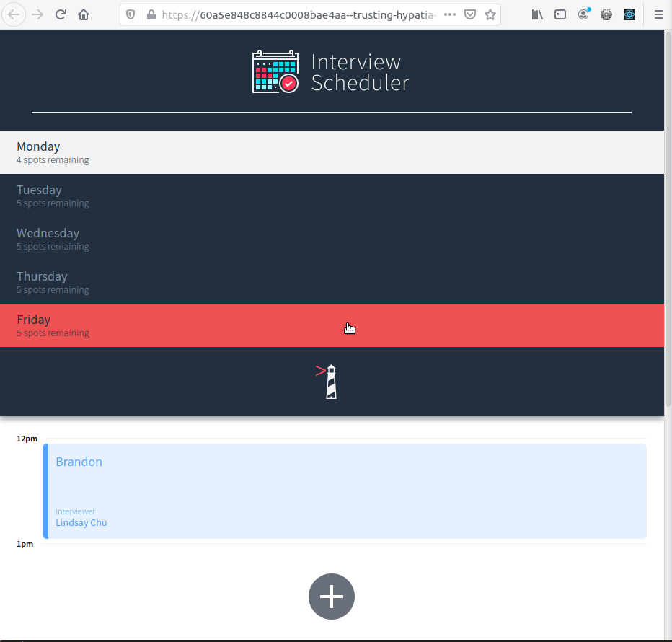Select Friday in the day list
This screenshot has width=672, height=642.
tap(332, 325)
